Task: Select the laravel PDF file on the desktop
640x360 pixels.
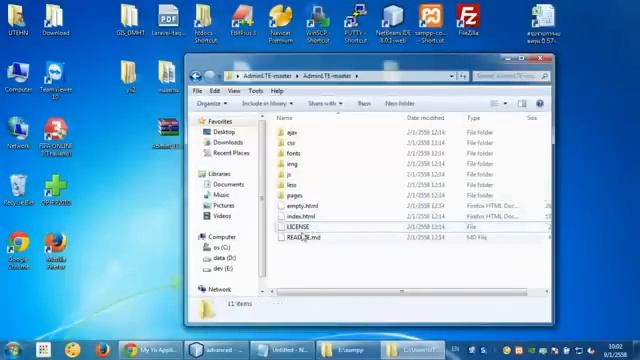Action: tap(168, 20)
